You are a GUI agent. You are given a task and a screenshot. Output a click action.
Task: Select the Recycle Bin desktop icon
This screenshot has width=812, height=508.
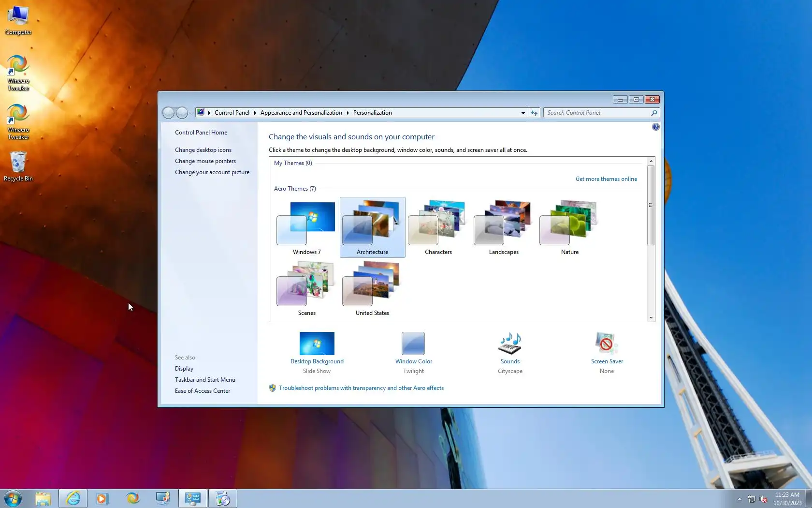[18, 166]
